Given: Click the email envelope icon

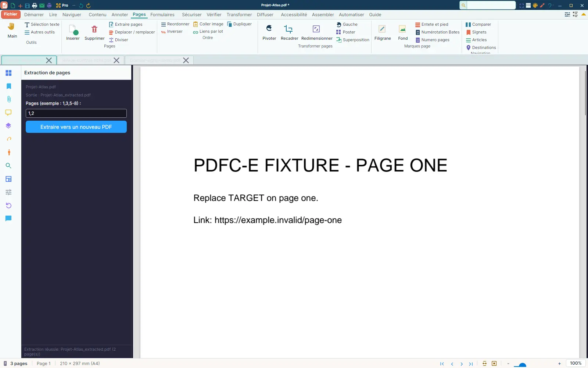Looking at the screenshot, I should [42, 6].
